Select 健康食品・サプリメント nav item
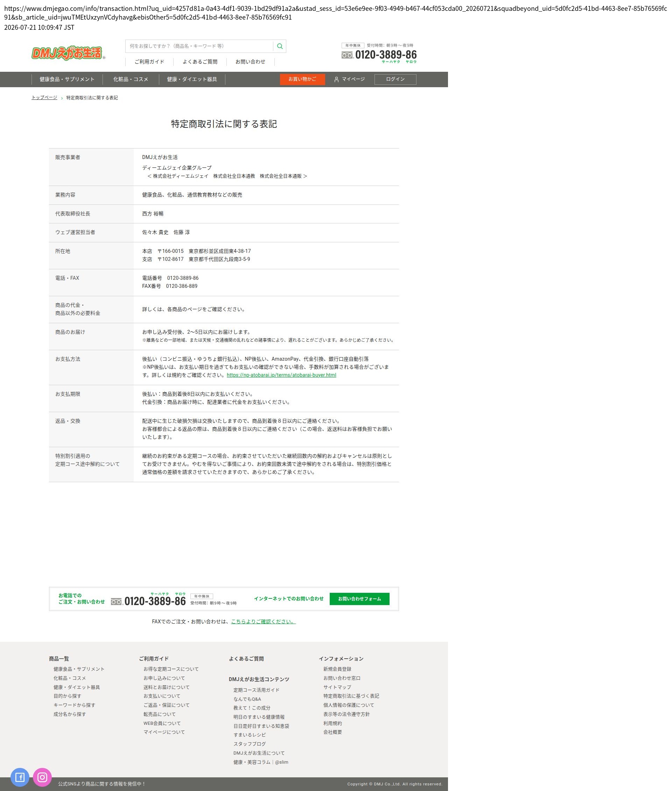The image size is (672, 791). tap(67, 79)
